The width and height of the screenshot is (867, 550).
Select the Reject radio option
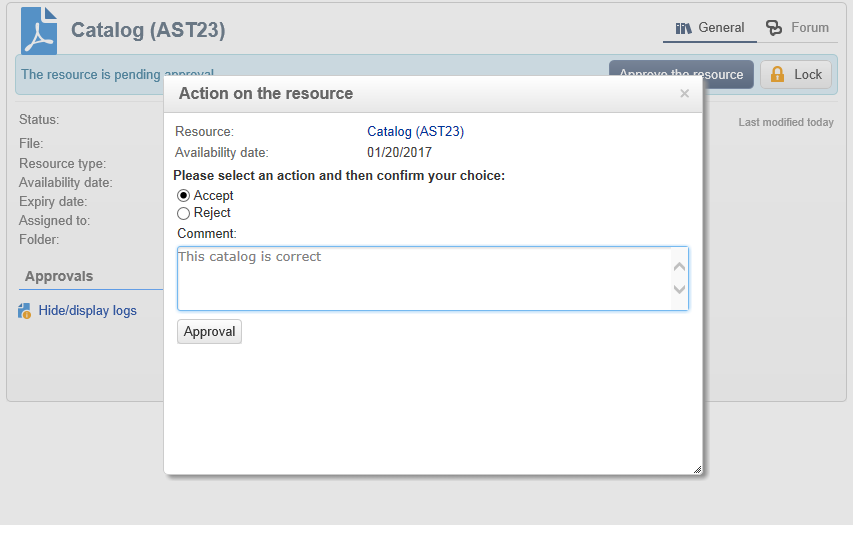[184, 213]
